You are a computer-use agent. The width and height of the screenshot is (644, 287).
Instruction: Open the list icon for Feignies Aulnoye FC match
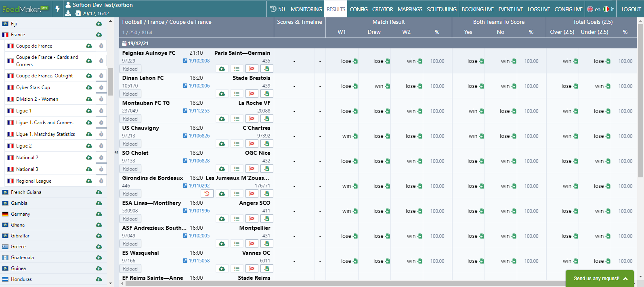coord(237,69)
